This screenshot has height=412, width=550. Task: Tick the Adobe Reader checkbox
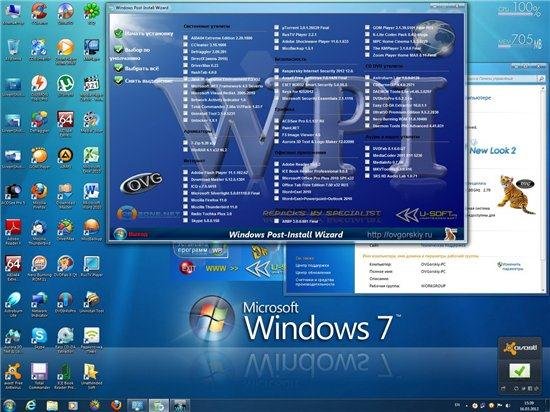point(277,164)
